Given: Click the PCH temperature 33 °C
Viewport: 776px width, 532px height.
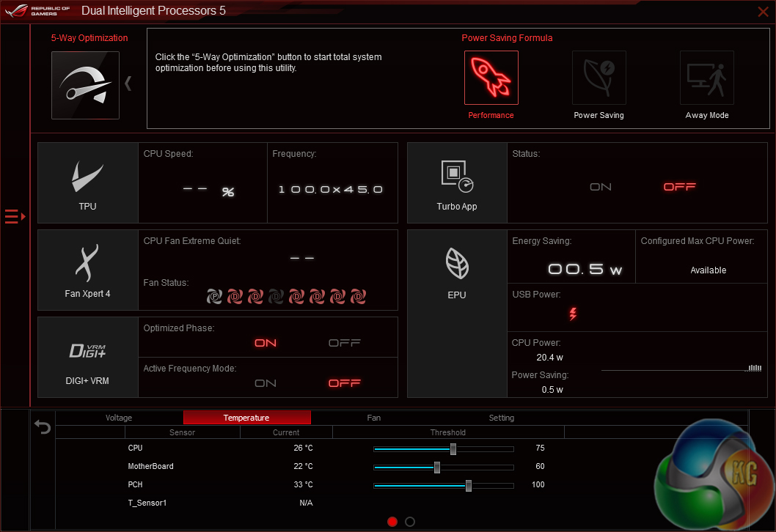Looking at the screenshot, I should click(303, 484).
